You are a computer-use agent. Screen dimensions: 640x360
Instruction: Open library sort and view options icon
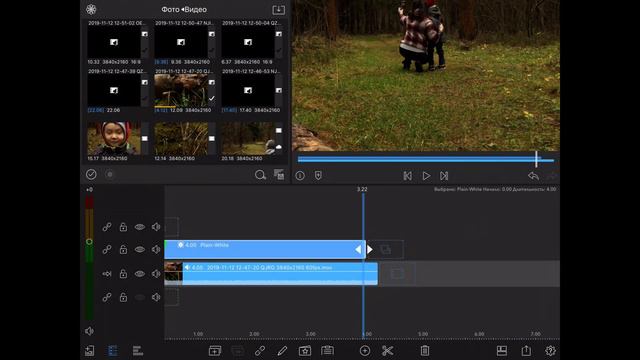279,175
